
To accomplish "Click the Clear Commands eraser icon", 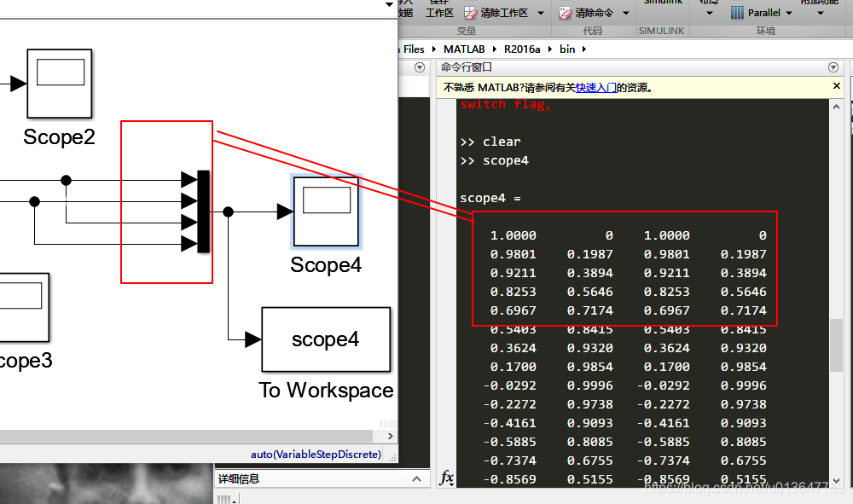I will coord(566,13).
